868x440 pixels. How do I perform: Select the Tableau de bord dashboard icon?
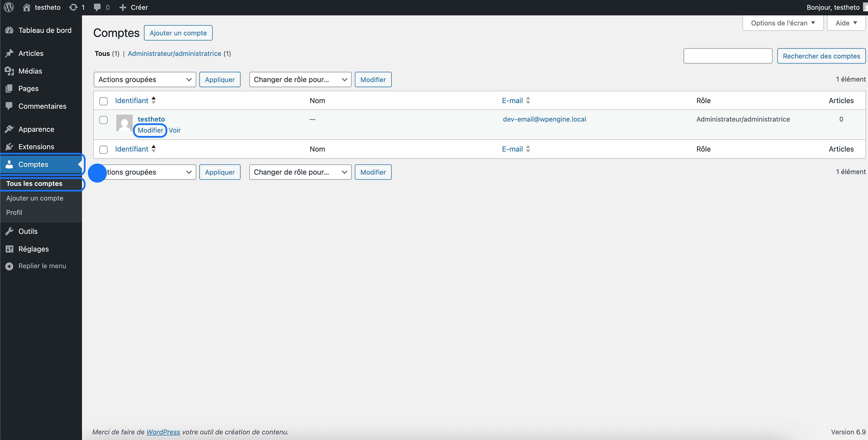point(9,30)
